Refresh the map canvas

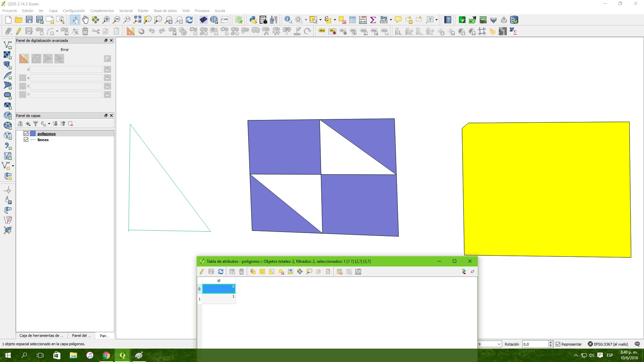tap(189, 20)
